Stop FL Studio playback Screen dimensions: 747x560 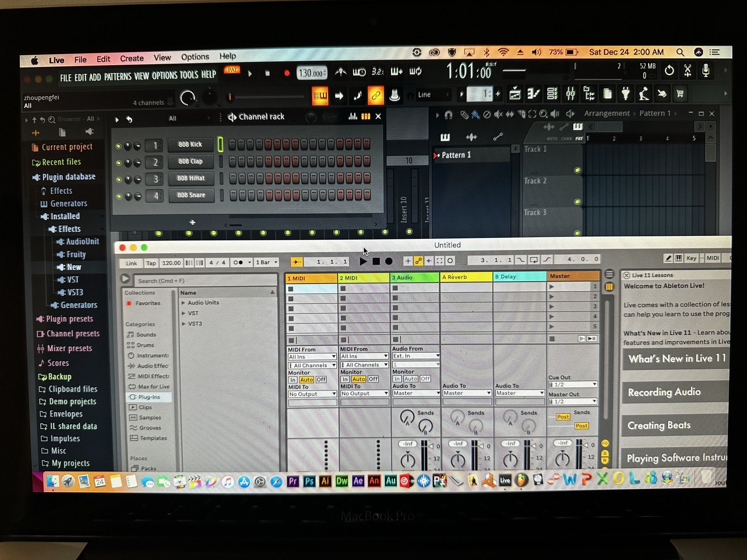pyautogui.click(x=268, y=73)
